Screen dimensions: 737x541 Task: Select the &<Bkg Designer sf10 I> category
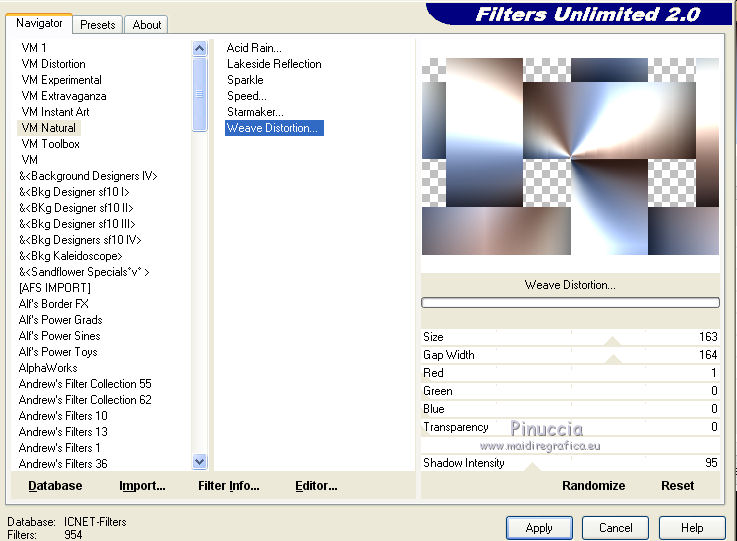point(74,192)
